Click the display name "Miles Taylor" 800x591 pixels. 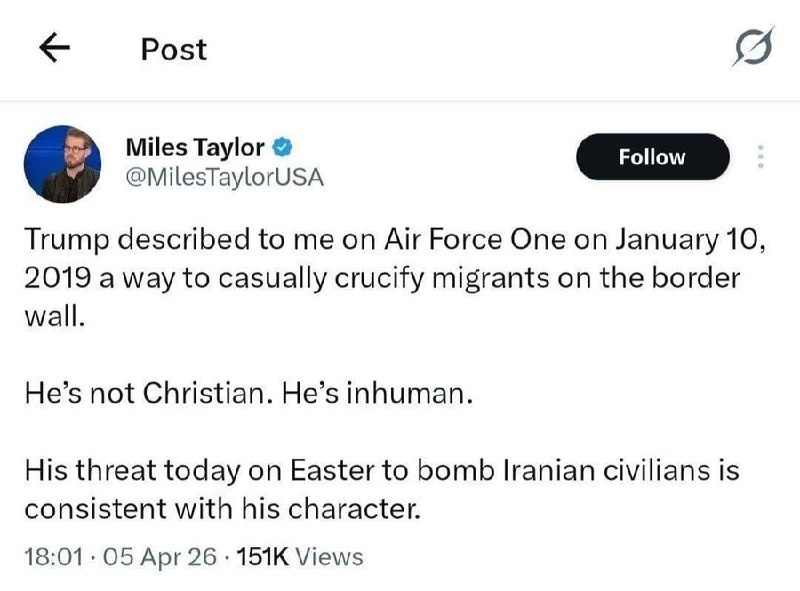tap(195, 148)
